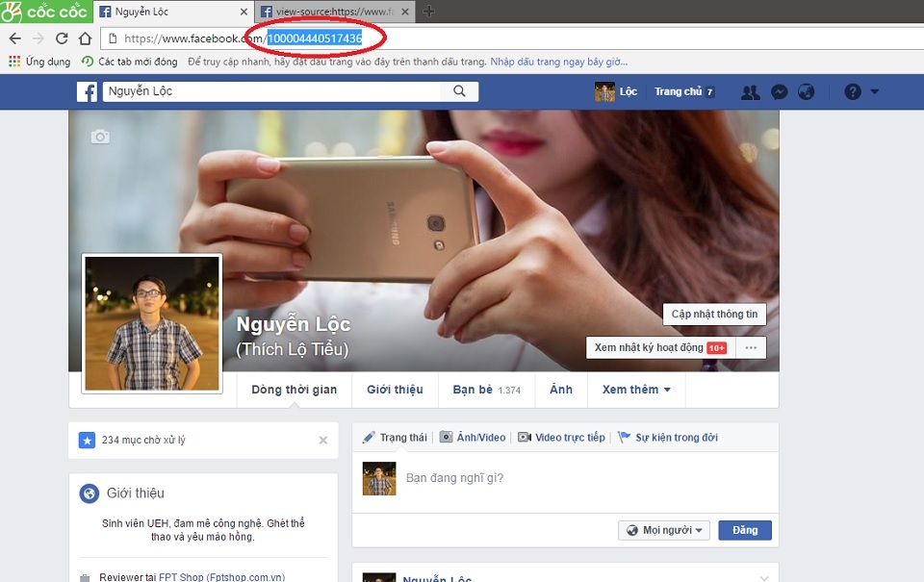Click Giới thiệu globe icon in sidebar
This screenshot has height=582, width=924.
[x=90, y=493]
